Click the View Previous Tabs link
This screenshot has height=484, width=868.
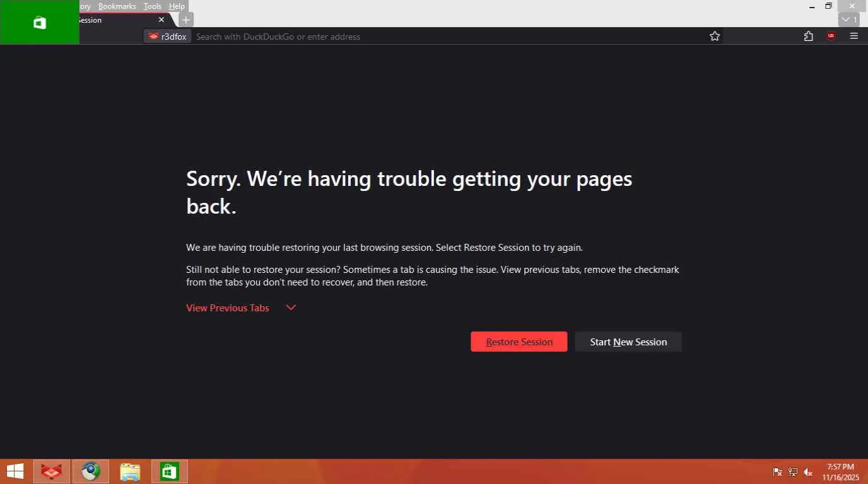228,308
